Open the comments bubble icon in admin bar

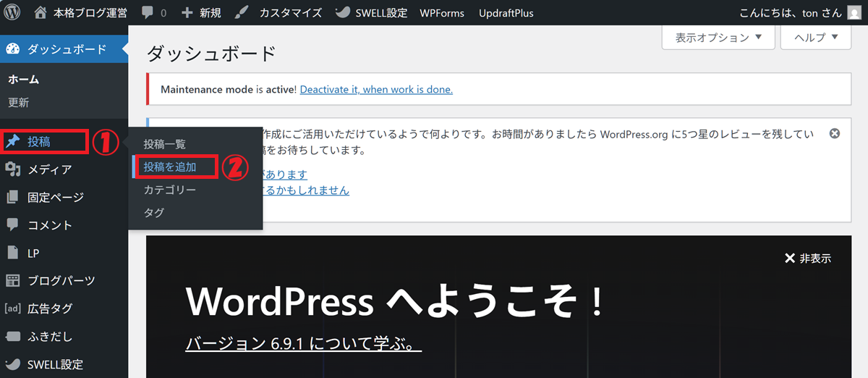coord(148,13)
